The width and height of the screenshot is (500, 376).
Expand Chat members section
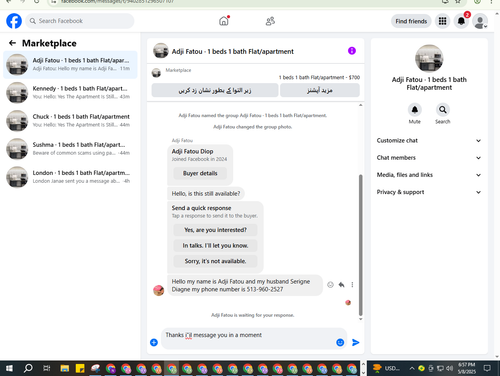429,158
